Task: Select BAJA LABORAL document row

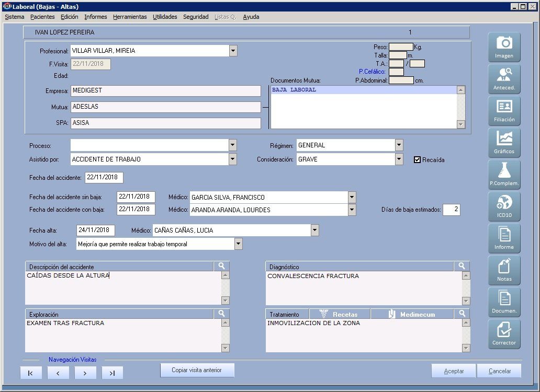Action: pyautogui.click(x=364, y=90)
